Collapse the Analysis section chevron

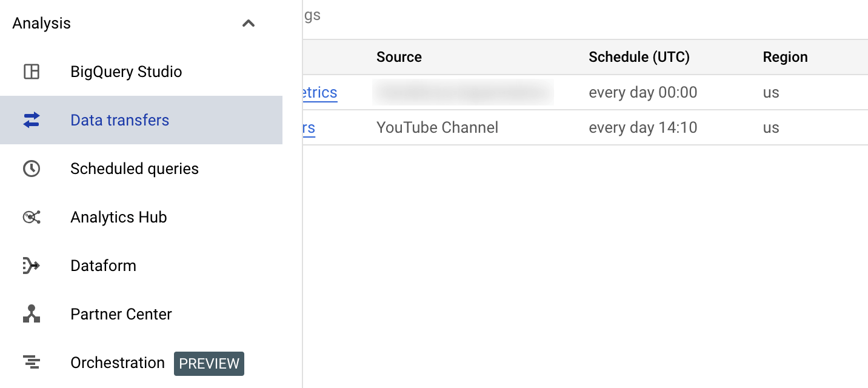pyautogui.click(x=249, y=24)
